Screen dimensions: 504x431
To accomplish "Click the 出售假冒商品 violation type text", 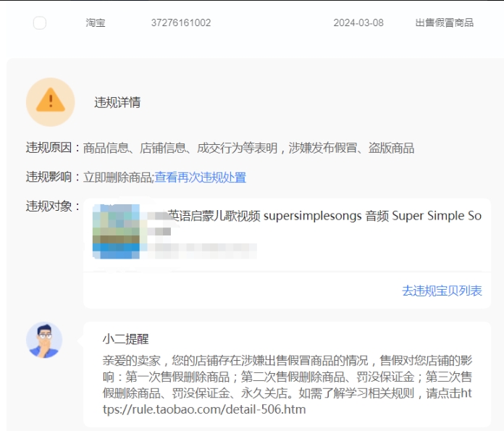I will [x=445, y=23].
